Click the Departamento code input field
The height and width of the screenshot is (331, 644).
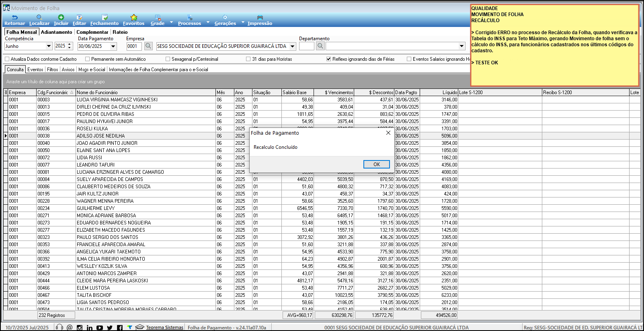click(306, 46)
